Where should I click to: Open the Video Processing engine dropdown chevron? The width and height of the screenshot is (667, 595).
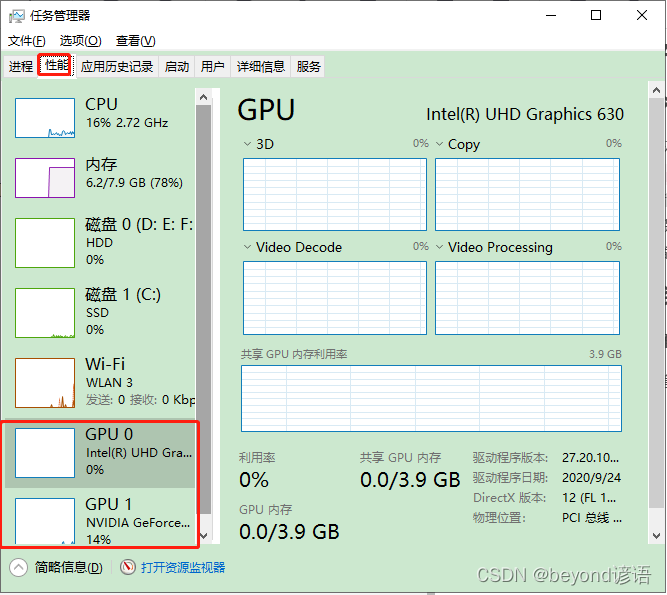pyautogui.click(x=440, y=247)
